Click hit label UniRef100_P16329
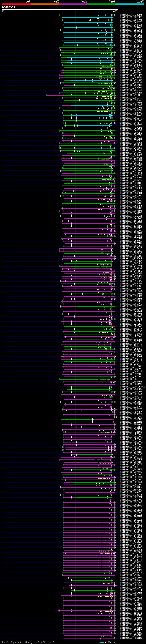This screenshot has height=644, width=146. click(x=131, y=281)
